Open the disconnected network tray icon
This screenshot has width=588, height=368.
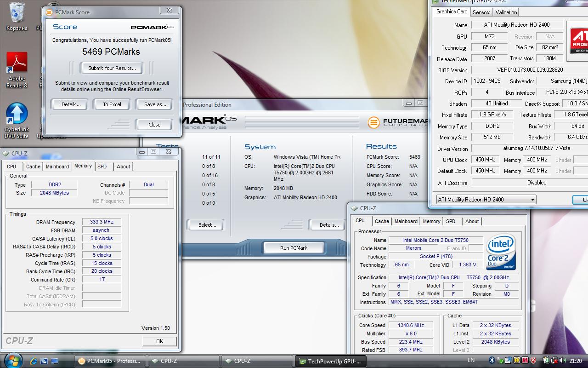coord(555,361)
